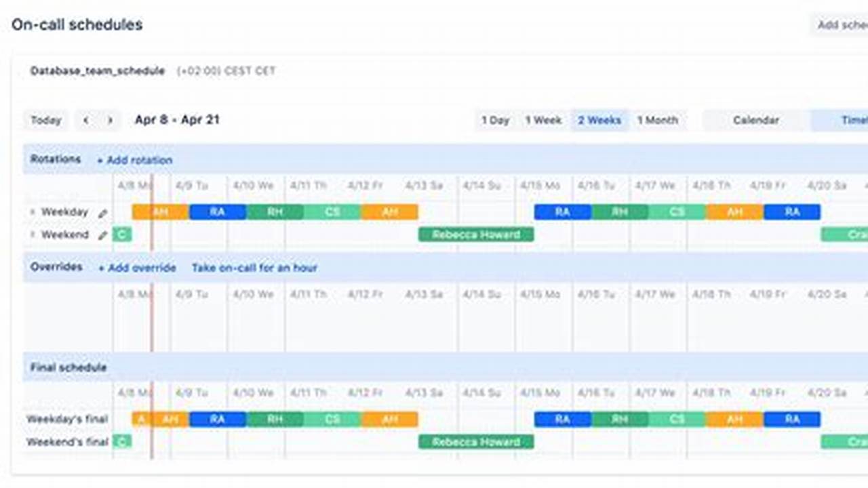
Task: Enable the 1 Month view
Action: point(658,120)
